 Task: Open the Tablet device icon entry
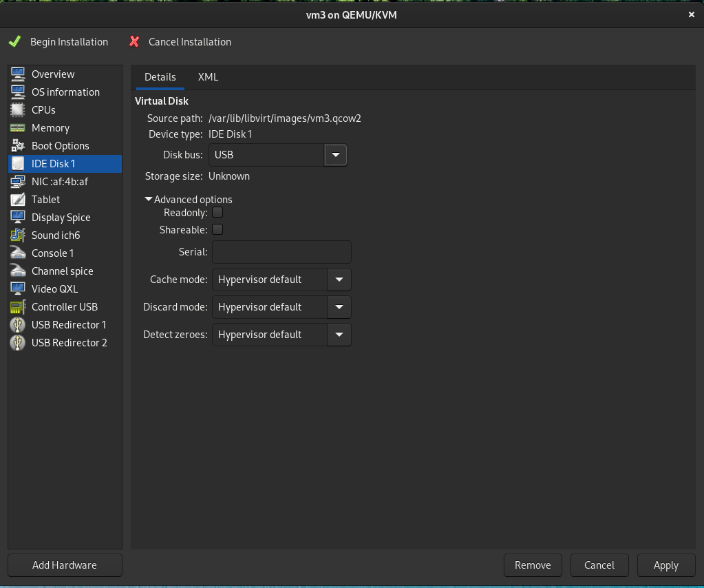19,200
